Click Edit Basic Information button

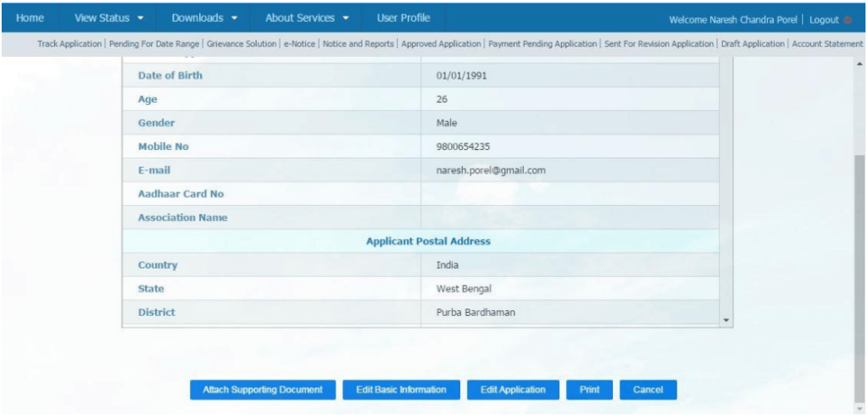coord(401,390)
